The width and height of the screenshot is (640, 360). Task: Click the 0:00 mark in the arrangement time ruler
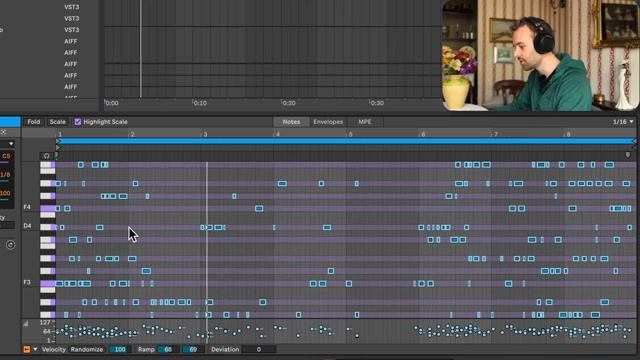point(111,103)
